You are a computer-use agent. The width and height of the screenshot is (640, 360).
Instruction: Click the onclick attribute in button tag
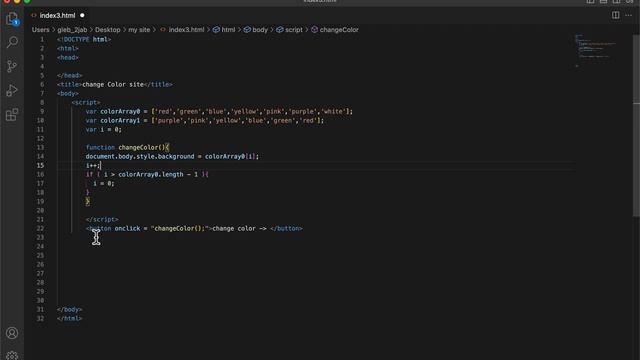pos(127,229)
